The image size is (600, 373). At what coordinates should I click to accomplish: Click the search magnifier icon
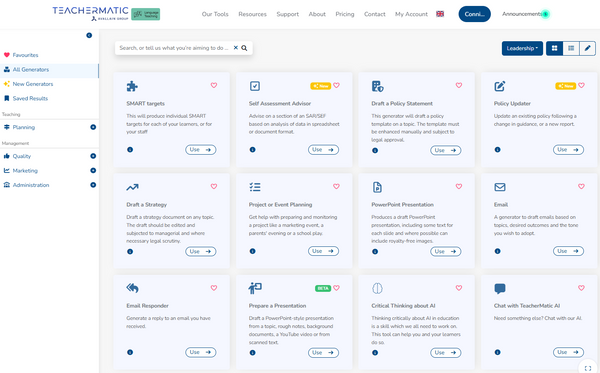pos(244,48)
